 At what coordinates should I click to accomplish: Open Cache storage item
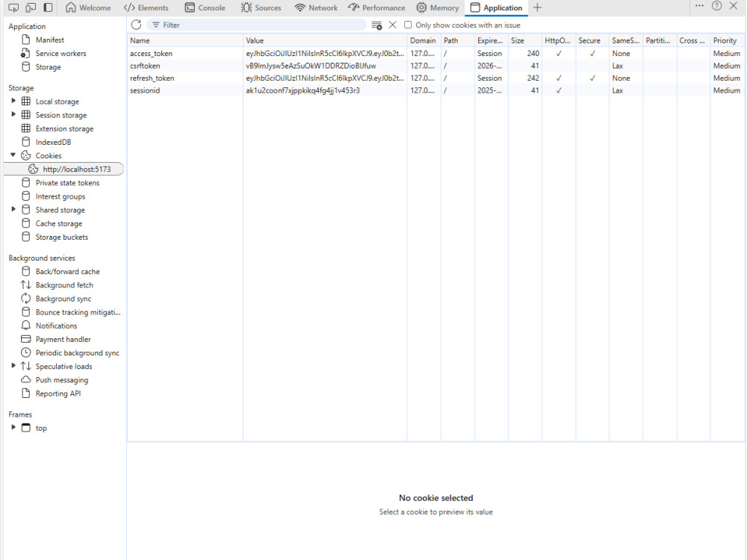point(58,223)
